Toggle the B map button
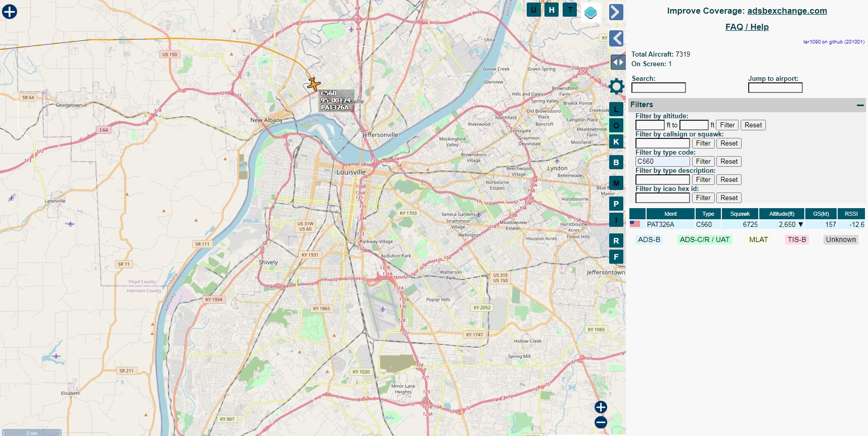The width and height of the screenshot is (868, 436). 616,162
